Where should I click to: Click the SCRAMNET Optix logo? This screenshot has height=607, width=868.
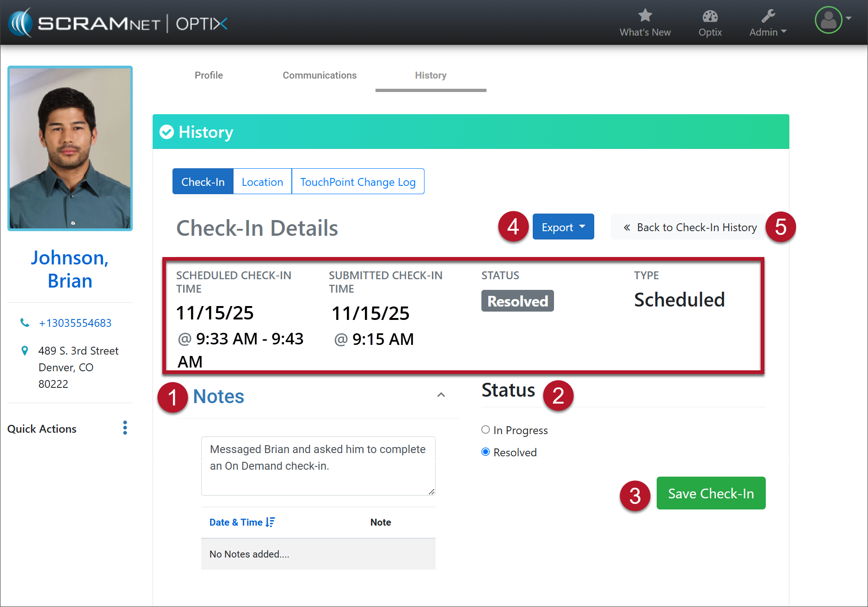[x=118, y=23]
